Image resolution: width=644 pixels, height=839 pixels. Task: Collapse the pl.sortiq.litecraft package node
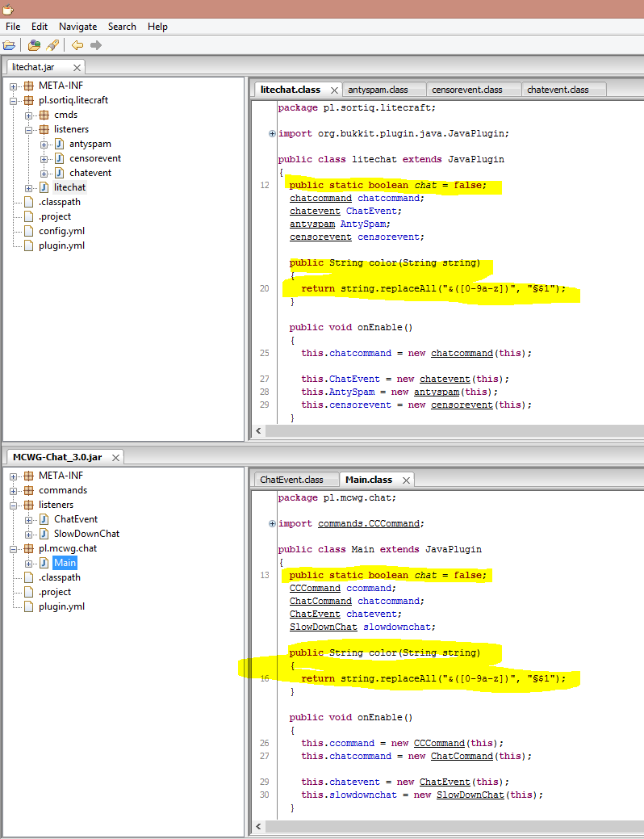(14, 101)
